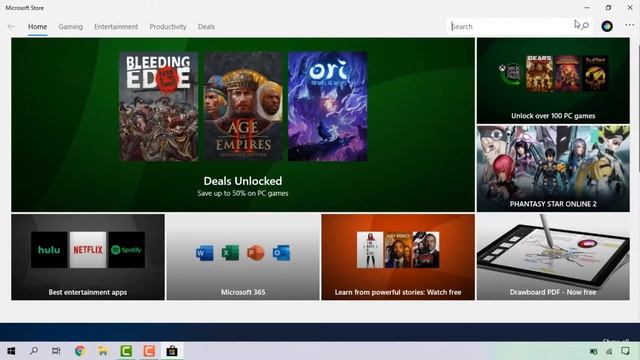The image size is (640, 360).
Task: Click the PowerPoint icon
Action: pos(256,253)
